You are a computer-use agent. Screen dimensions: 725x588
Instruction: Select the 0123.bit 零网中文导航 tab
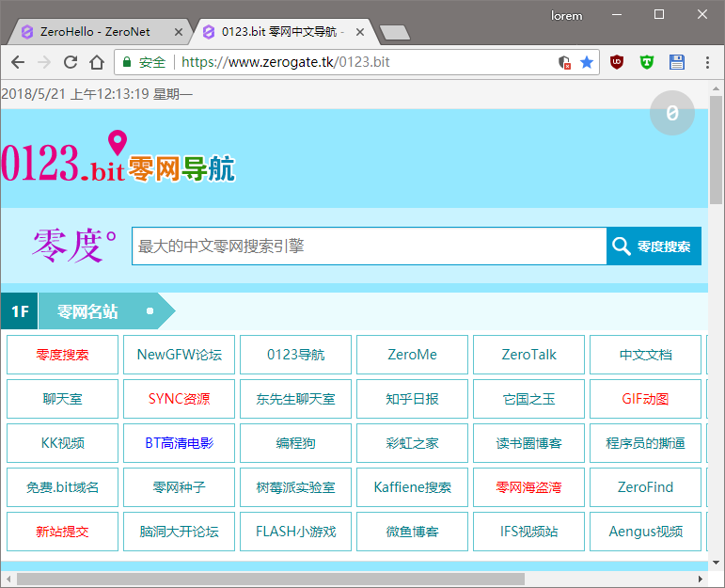[x=283, y=32]
